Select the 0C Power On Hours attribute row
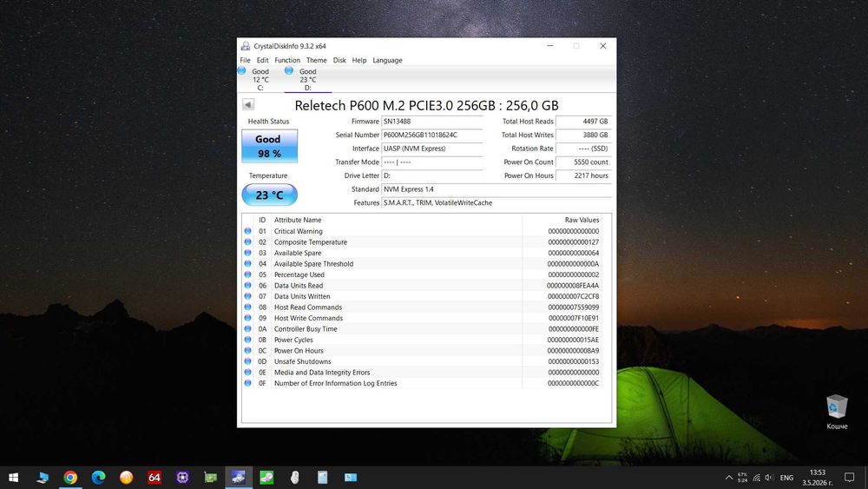Viewport: 868px width, 489px height. click(422, 351)
